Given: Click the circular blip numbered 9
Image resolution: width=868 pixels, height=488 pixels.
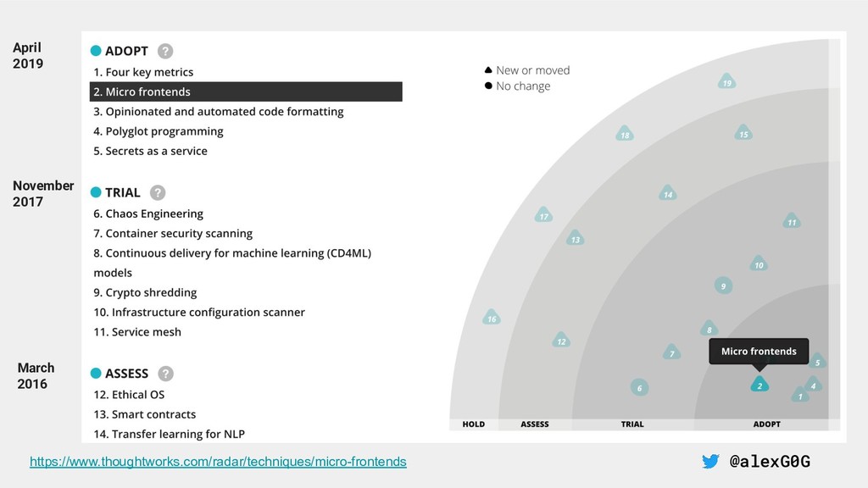Looking at the screenshot, I should click(723, 286).
